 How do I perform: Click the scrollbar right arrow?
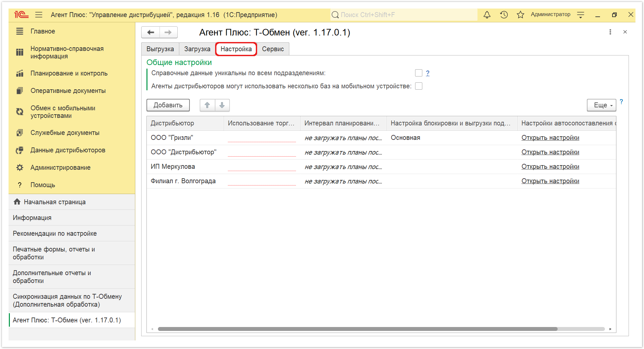coord(610,329)
